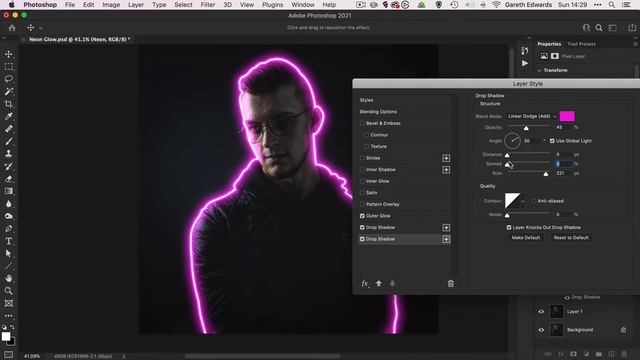This screenshot has height=360, width=640.
Task: Open the Image menu
Action: click(111, 5)
